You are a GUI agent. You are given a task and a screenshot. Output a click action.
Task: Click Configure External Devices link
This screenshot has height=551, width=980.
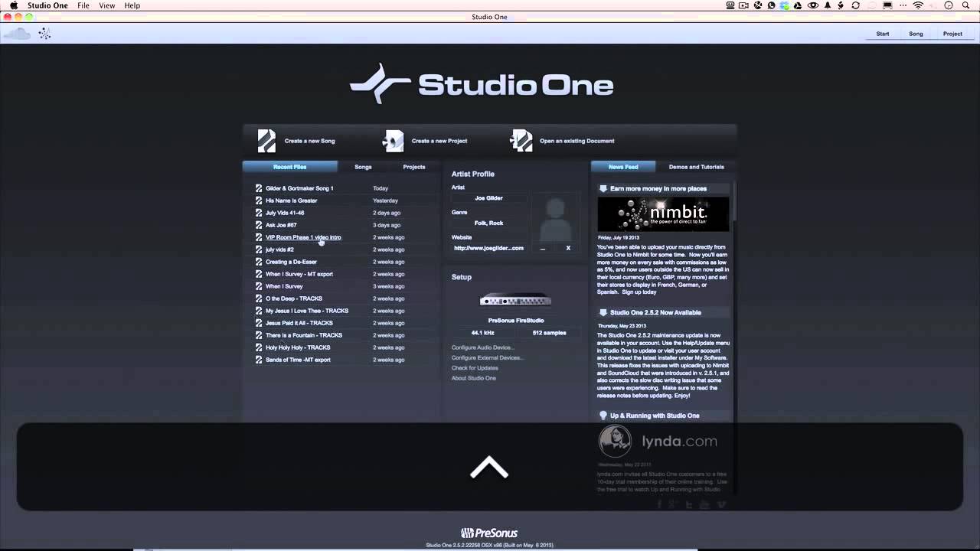[x=488, y=357]
